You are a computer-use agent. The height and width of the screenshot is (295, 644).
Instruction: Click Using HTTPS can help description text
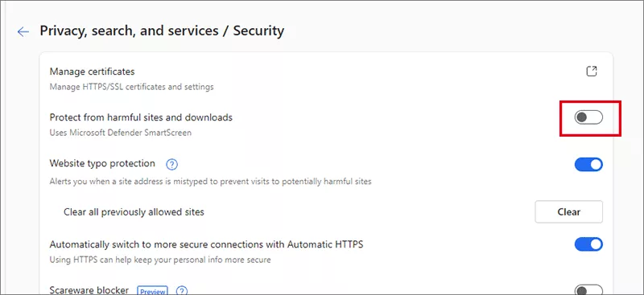[160, 260]
